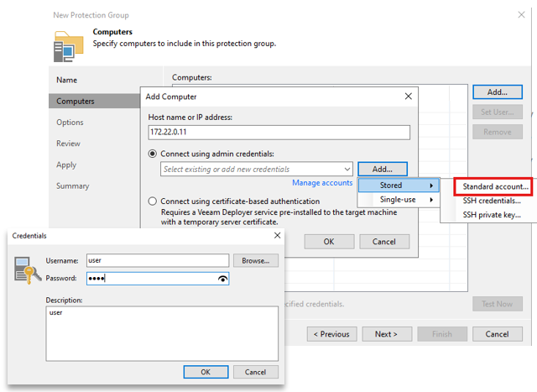This screenshot has width=537, height=392.
Task: Click Next in the wizard footer
Action: point(386,334)
